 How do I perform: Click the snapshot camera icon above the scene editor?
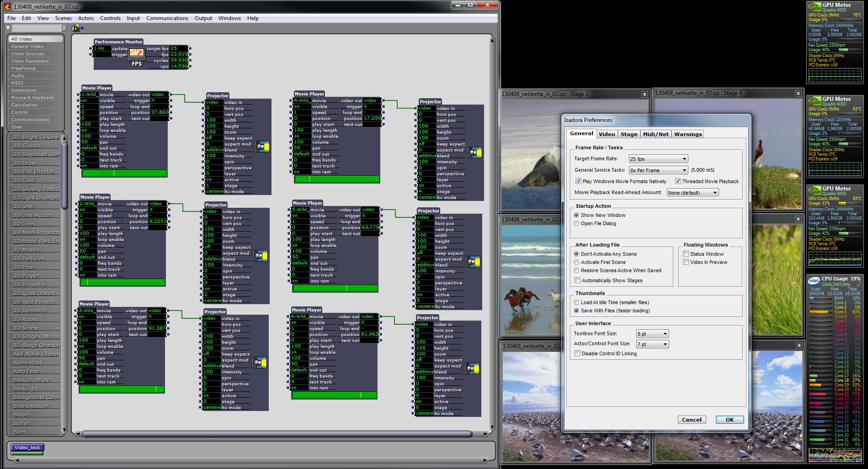[75, 28]
